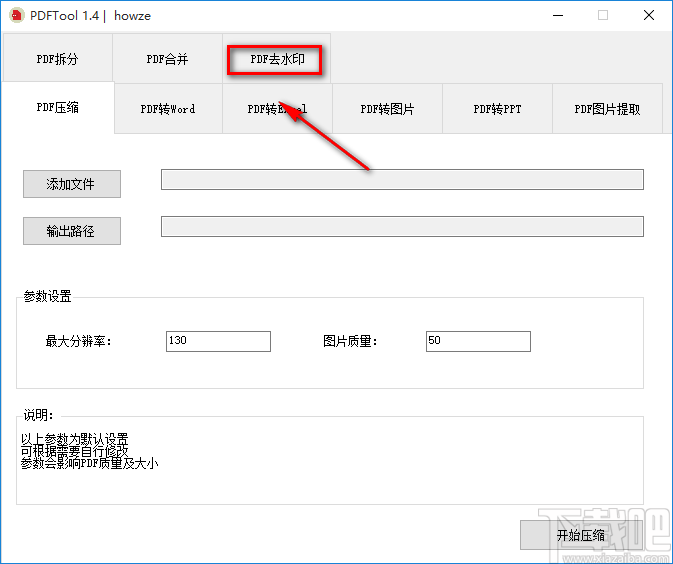Focus the added file path field
Viewport: 673px width, 564px height.
click(402, 179)
